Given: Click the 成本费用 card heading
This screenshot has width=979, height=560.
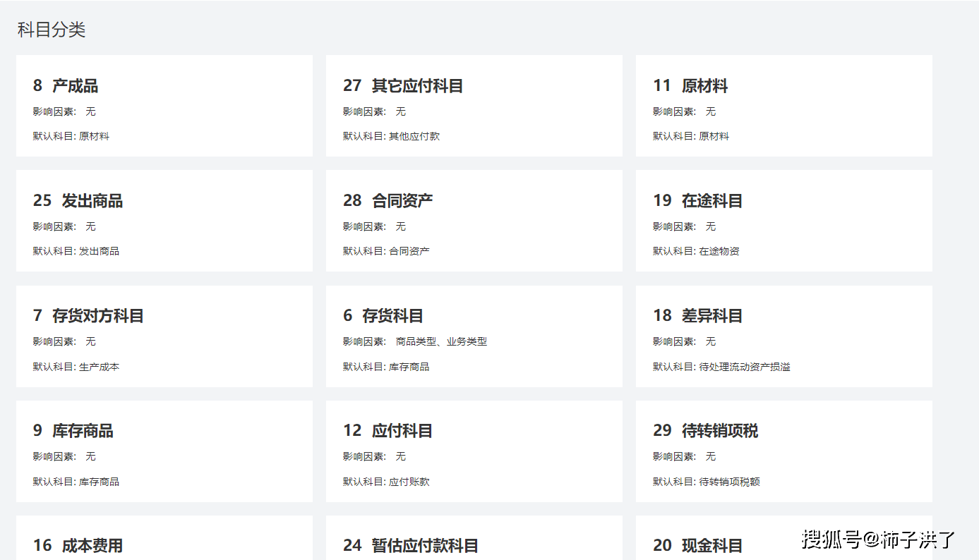Looking at the screenshot, I should [x=92, y=545].
